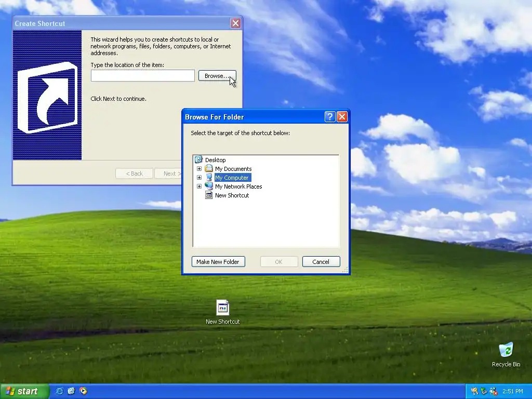Click the first system tray icon
The width and height of the screenshot is (532, 399).
(474, 391)
